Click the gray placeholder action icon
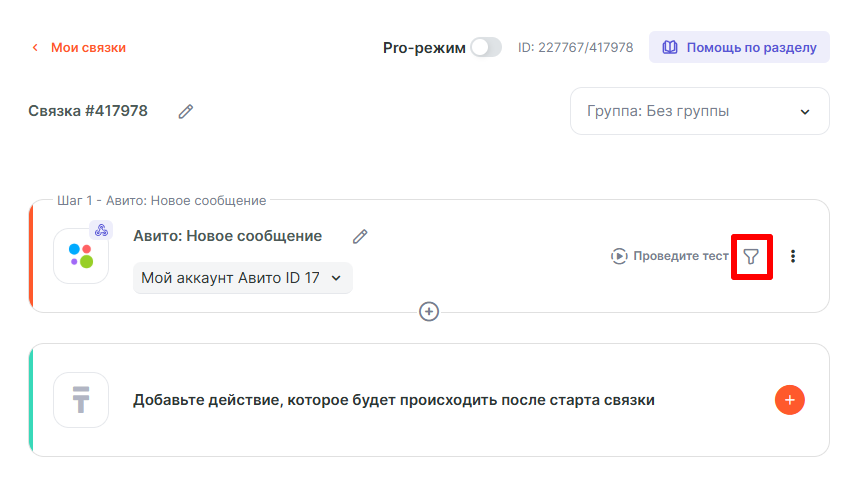Image resolution: width=854 pixels, height=482 pixels. coord(81,400)
